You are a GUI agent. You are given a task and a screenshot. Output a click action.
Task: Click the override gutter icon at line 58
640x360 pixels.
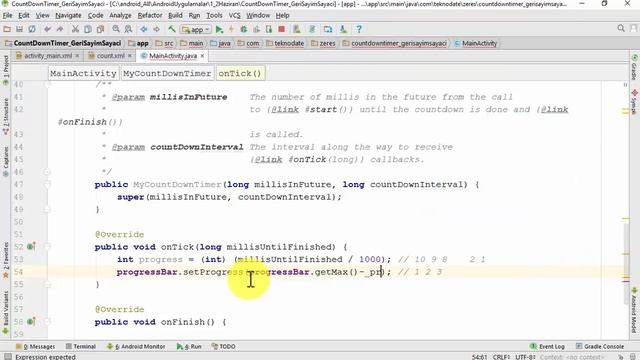[x=31, y=322]
